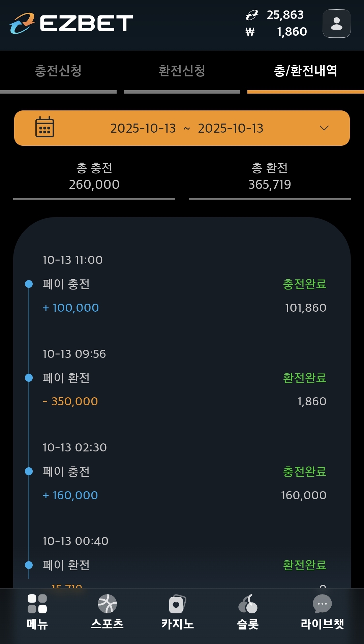Select 슬롯 cherry icon
Viewport: 364px width, 644px height.
tap(248, 604)
